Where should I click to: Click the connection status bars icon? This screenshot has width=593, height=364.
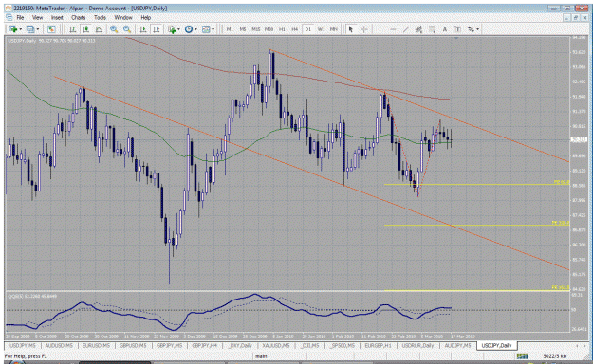pyautogui.click(x=522, y=356)
